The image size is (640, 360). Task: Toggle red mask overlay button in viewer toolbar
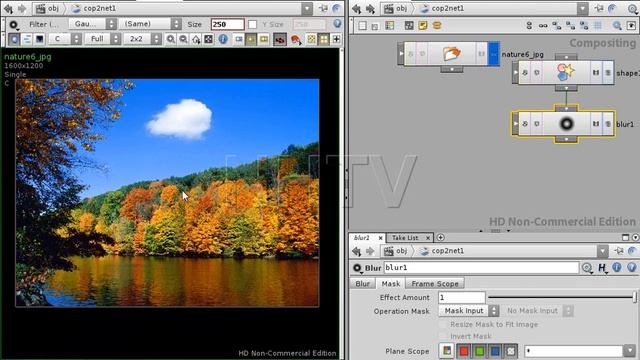tap(280, 39)
